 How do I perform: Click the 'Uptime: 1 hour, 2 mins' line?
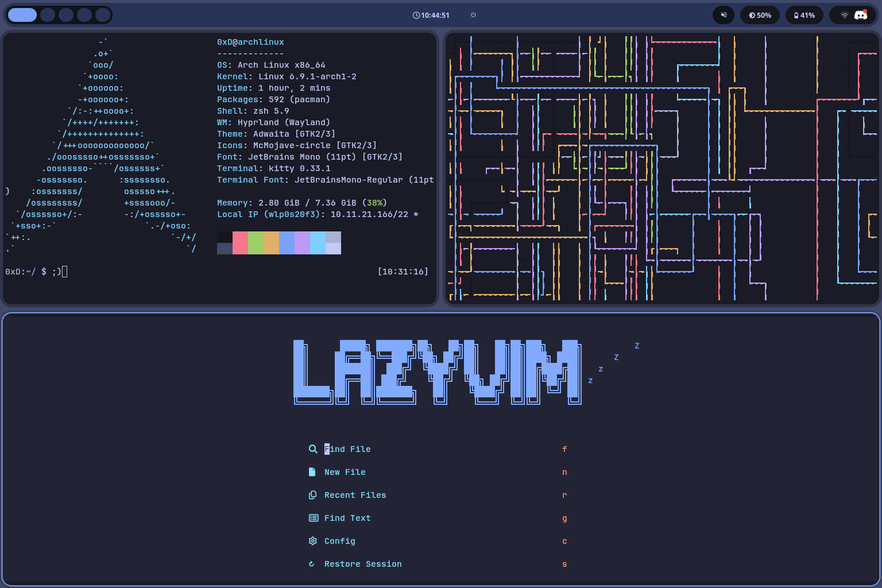(274, 88)
